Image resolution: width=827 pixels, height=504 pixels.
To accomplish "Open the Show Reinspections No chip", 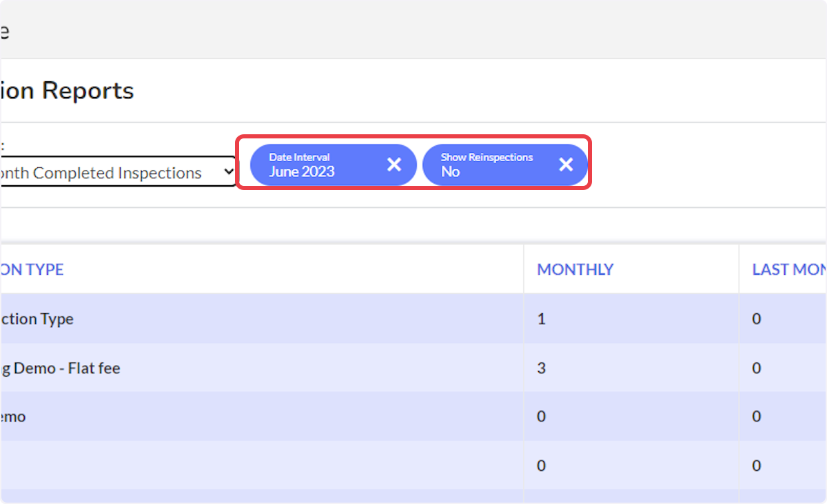I will 505,165.
